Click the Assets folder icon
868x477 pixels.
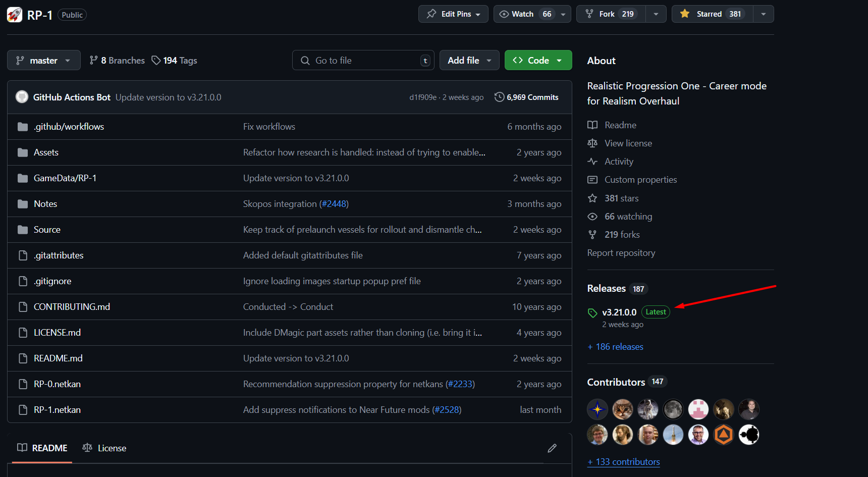pos(22,152)
